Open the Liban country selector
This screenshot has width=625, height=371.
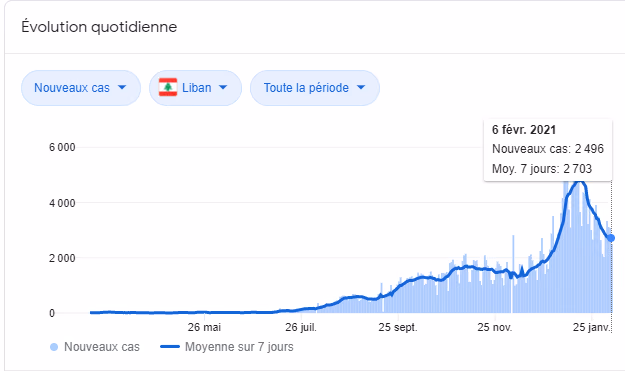[x=195, y=88]
